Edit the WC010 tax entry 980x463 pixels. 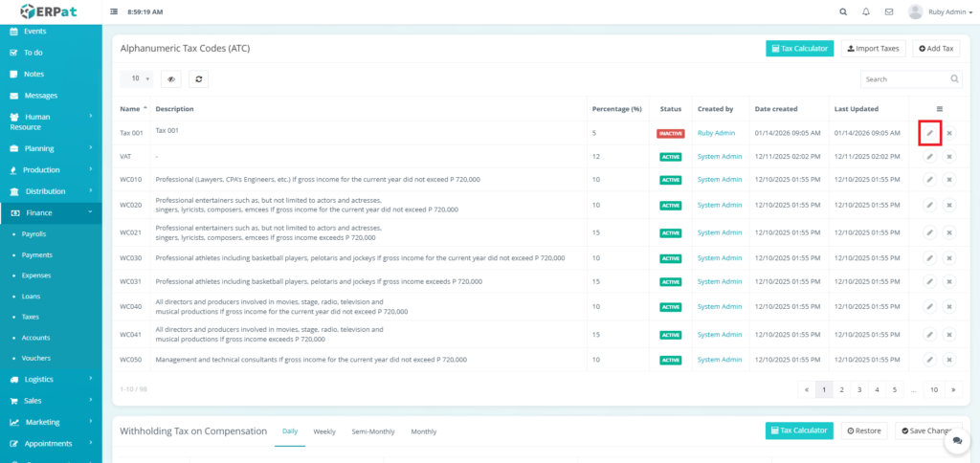[x=929, y=180]
